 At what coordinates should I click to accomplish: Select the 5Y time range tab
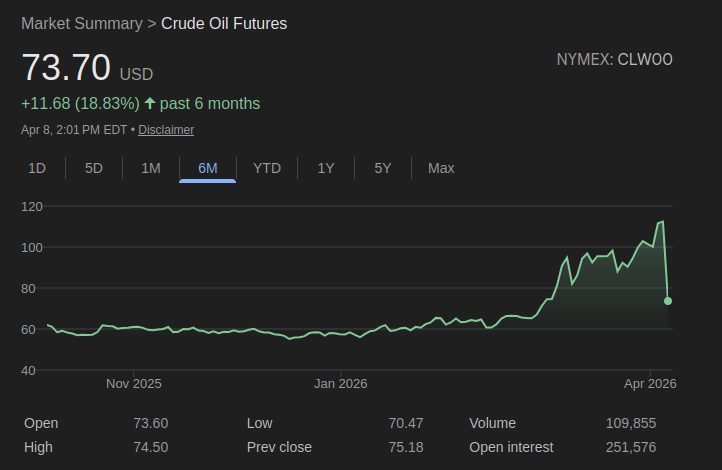click(x=382, y=168)
